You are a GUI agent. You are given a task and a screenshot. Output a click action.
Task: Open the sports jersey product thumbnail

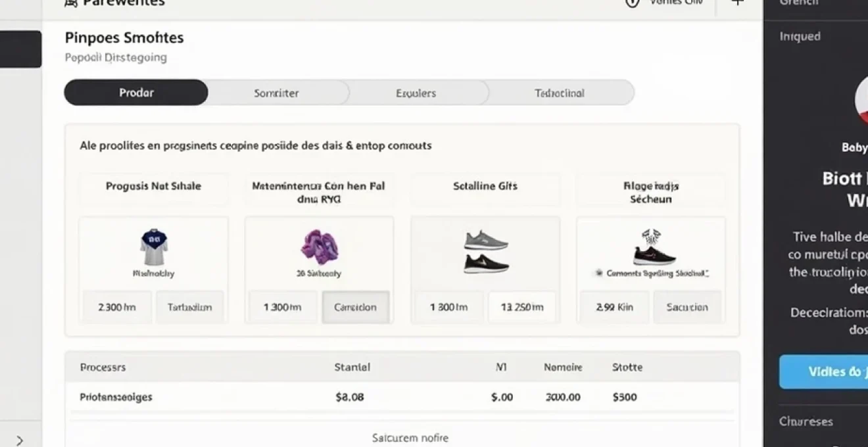tap(154, 247)
